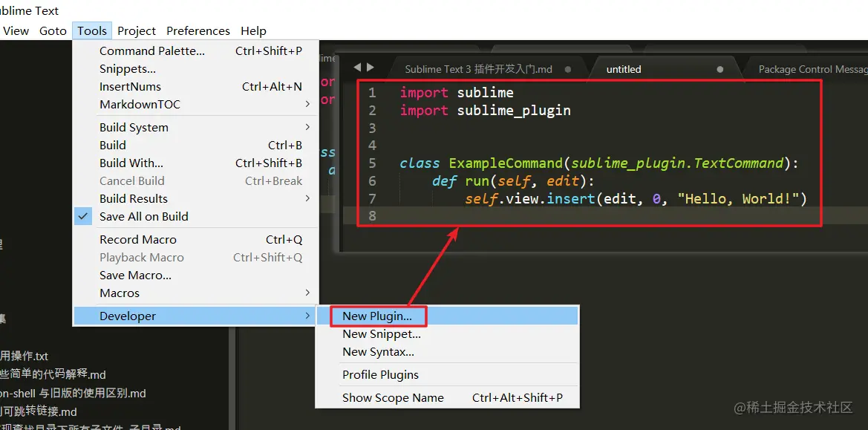Choose Command Palette... from Tools menu
Screen dimensions: 868x430
pos(195,51)
